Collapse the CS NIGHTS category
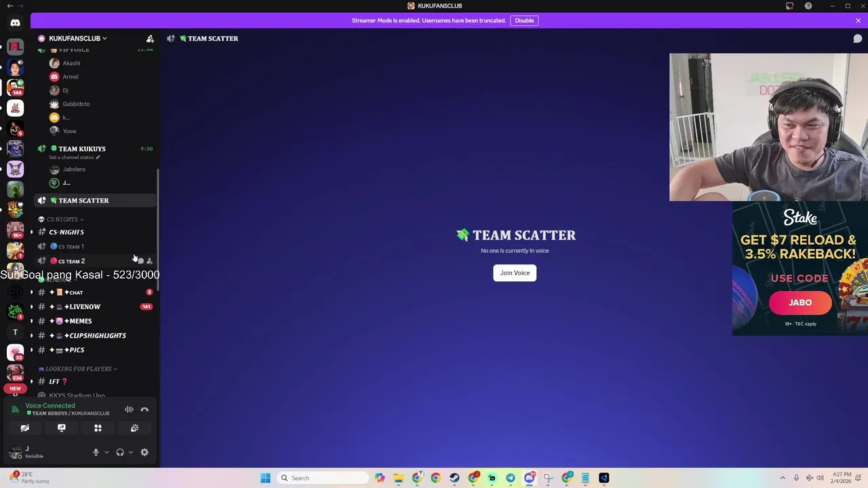The image size is (868, 488). coord(62,220)
